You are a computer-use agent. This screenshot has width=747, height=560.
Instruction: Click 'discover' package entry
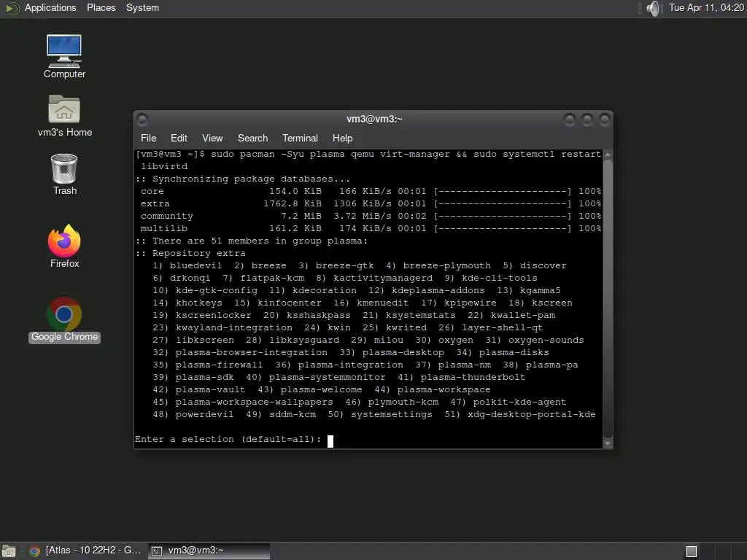tap(543, 265)
